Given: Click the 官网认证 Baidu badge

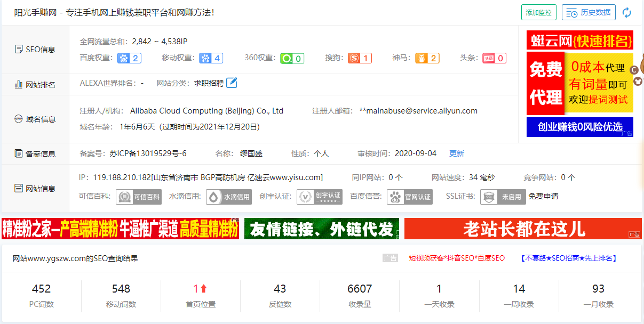Looking at the screenshot, I should 410,197.
